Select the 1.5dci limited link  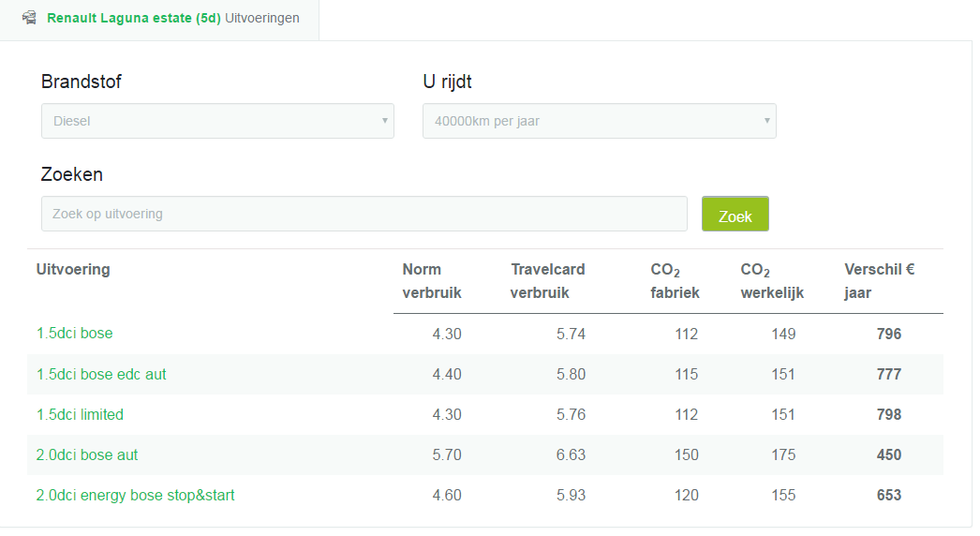tap(80, 414)
